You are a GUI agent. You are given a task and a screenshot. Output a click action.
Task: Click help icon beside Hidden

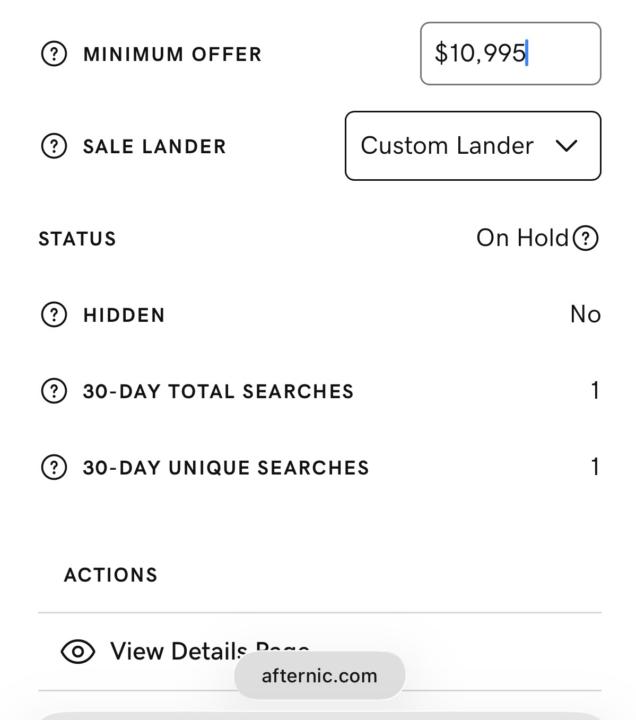[x=53, y=315]
